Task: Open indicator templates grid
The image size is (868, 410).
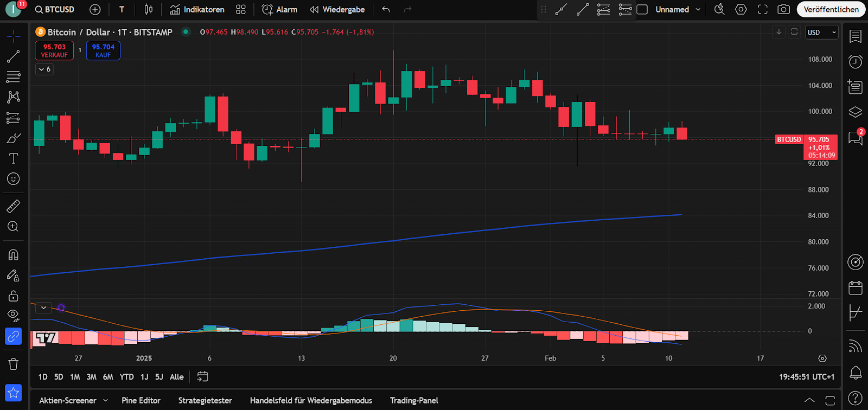Action: [241, 10]
